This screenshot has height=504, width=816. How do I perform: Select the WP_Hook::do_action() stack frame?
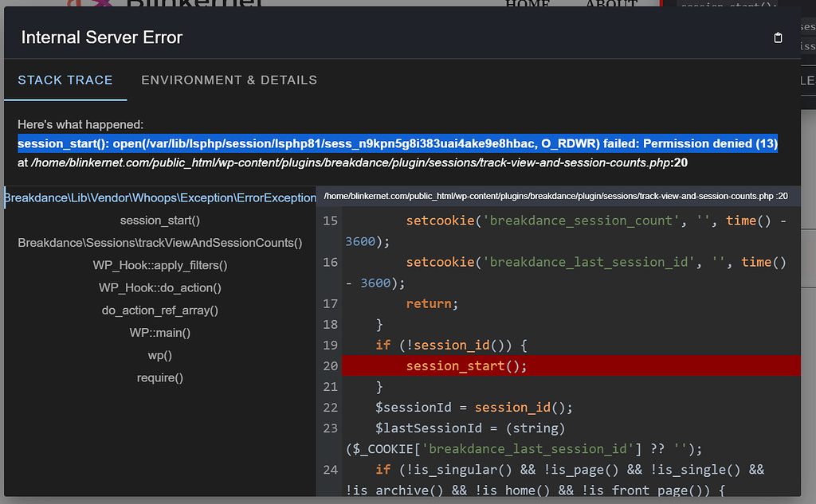(159, 287)
